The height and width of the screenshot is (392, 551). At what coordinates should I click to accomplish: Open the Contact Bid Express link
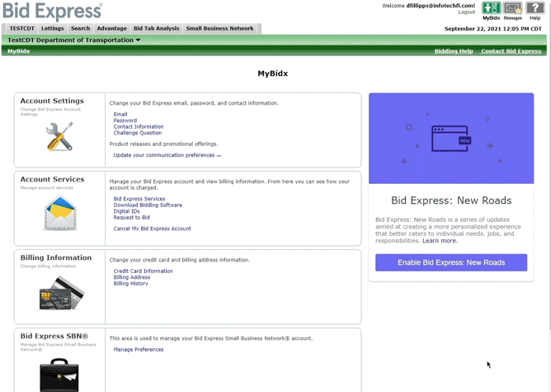511,51
